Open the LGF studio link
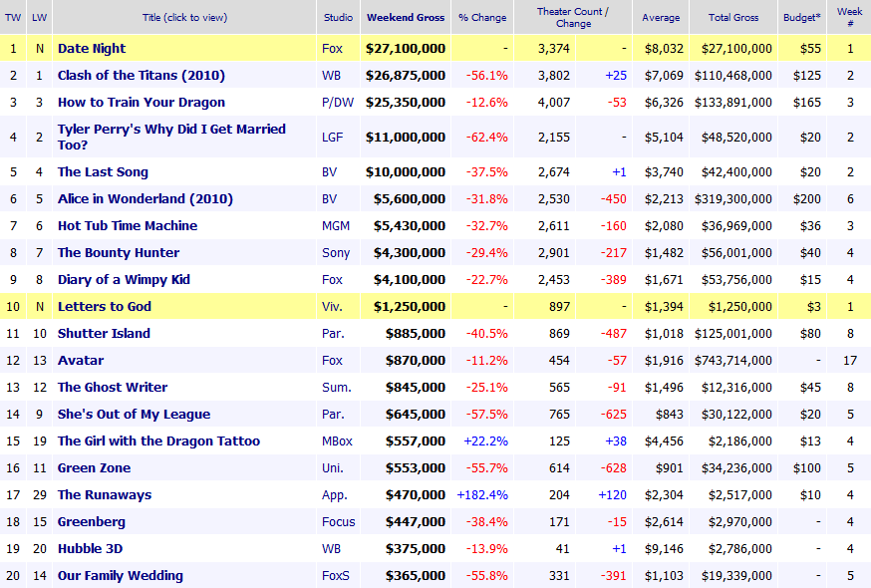The width and height of the screenshot is (871, 588). (332, 137)
